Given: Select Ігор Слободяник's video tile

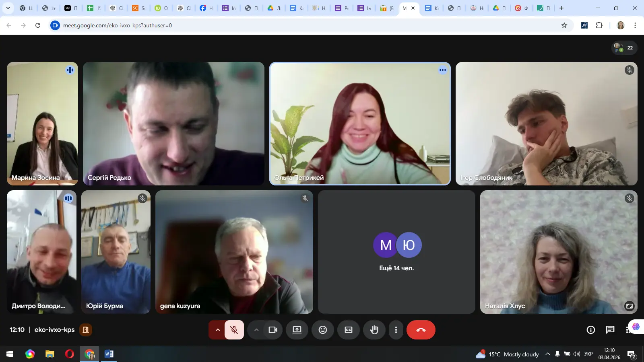Looking at the screenshot, I should (547, 123).
